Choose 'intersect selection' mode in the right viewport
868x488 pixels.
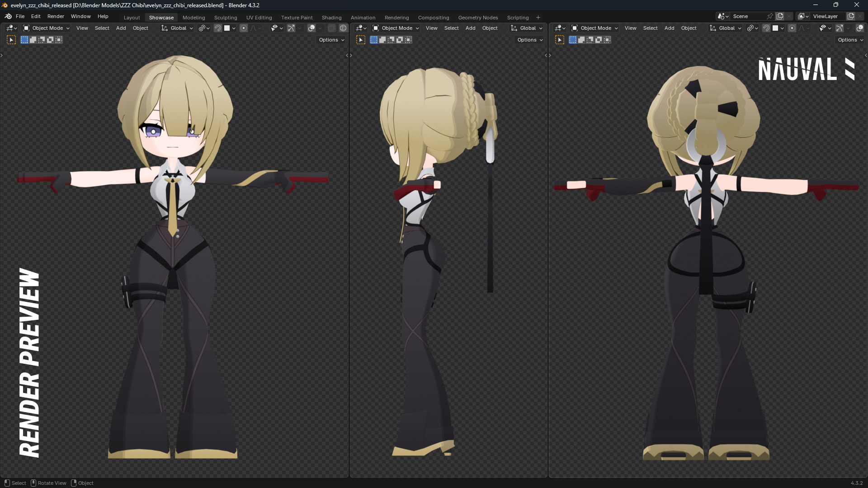[x=607, y=40]
